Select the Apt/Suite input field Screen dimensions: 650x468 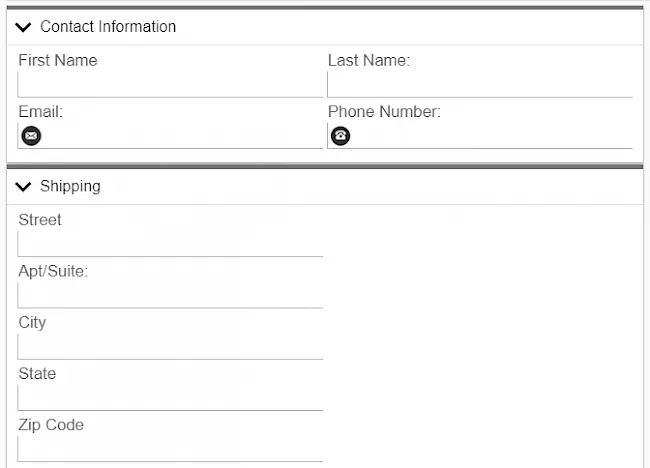click(170, 295)
